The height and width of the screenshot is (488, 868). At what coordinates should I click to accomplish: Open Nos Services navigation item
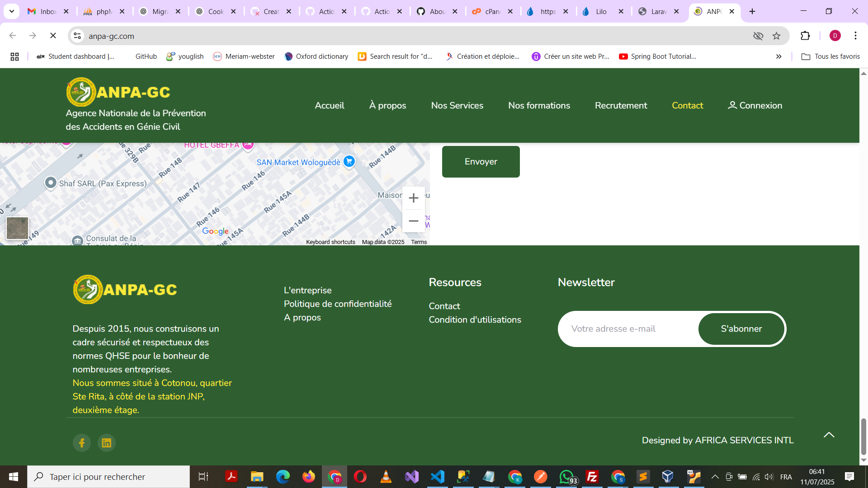click(457, 105)
